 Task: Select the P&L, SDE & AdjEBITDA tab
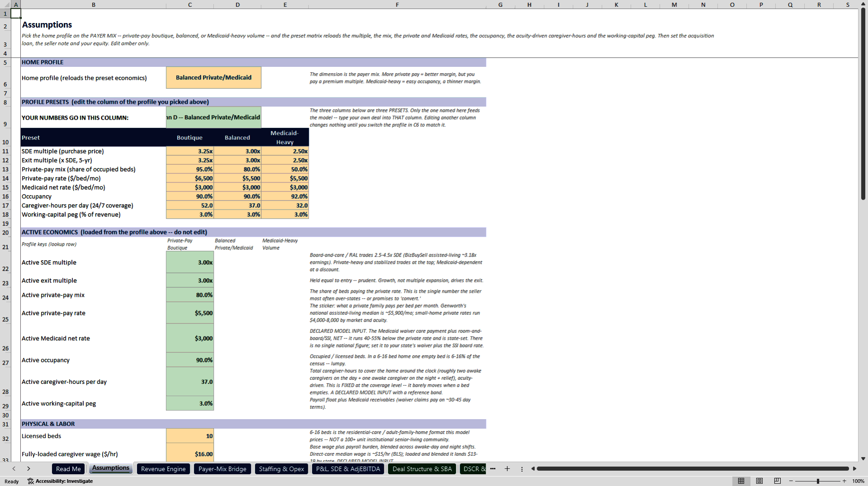click(x=348, y=469)
